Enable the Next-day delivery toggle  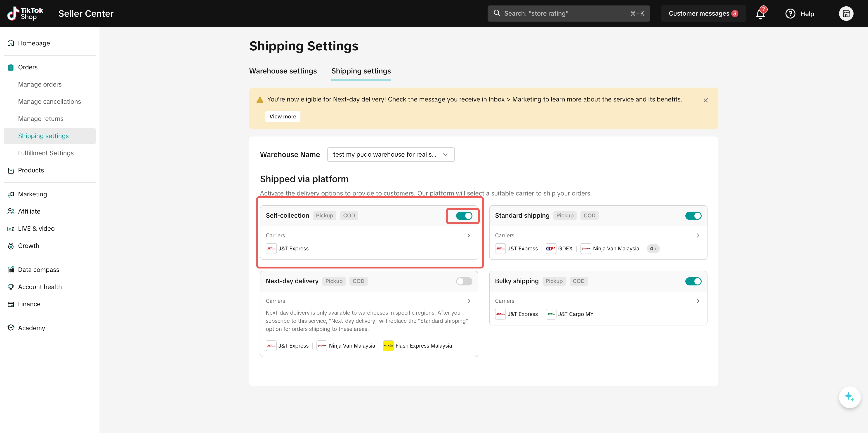point(464,281)
